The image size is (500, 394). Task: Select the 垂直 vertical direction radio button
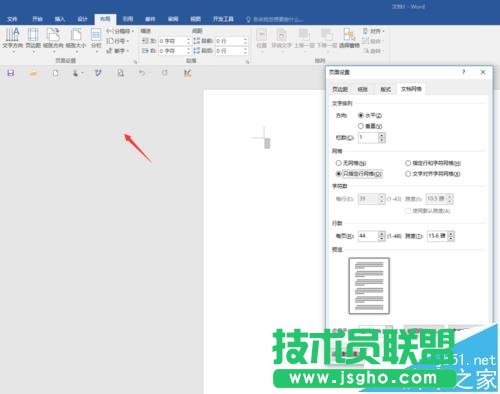[361, 126]
